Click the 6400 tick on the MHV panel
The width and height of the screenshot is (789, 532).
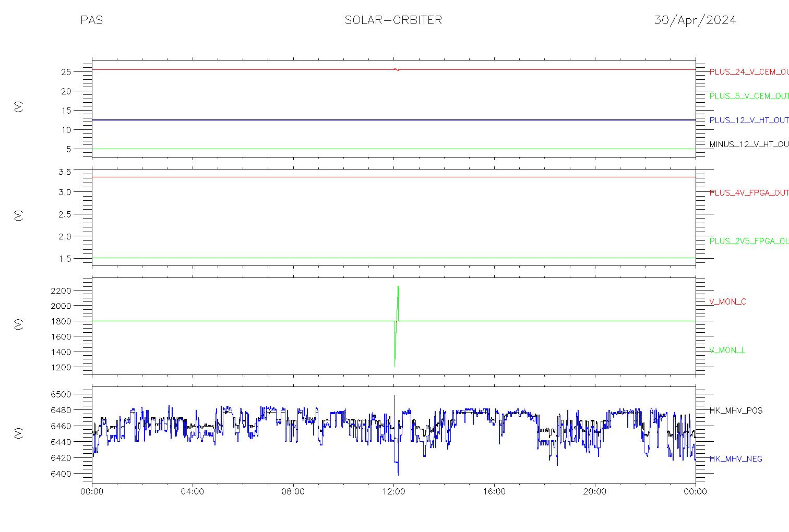(x=61, y=474)
